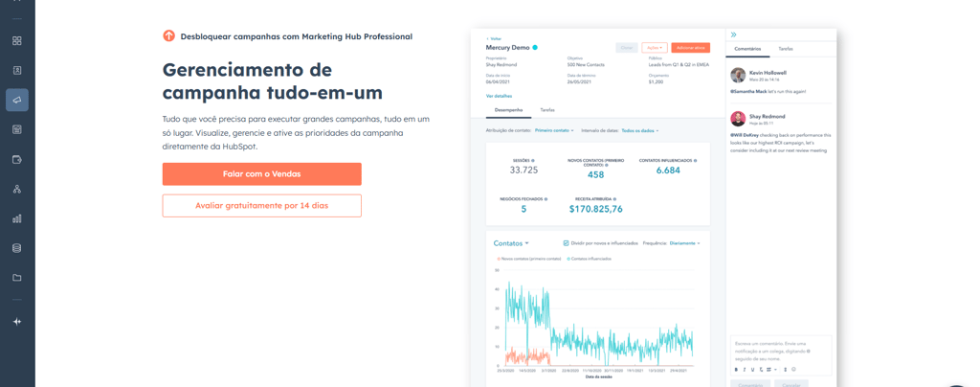Open the Diariamente frequency dropdown
This screenshot has height=387, width=980.
click(684, 243)
